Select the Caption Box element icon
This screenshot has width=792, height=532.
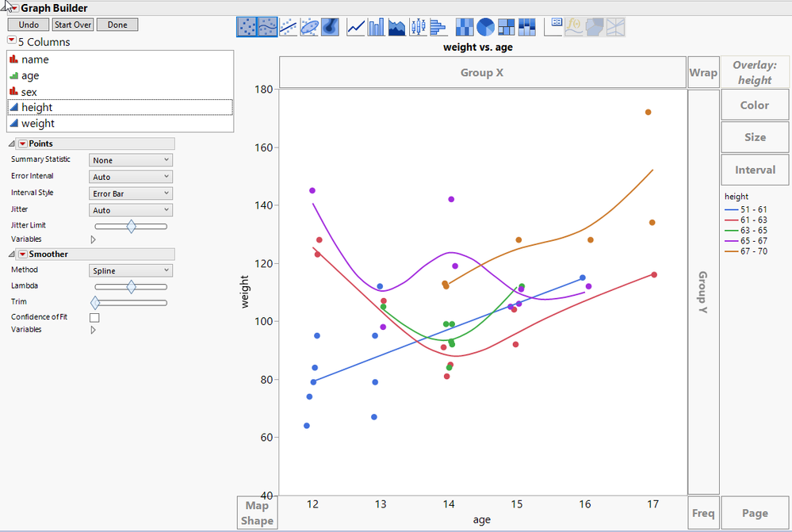[x=553, y=27]
